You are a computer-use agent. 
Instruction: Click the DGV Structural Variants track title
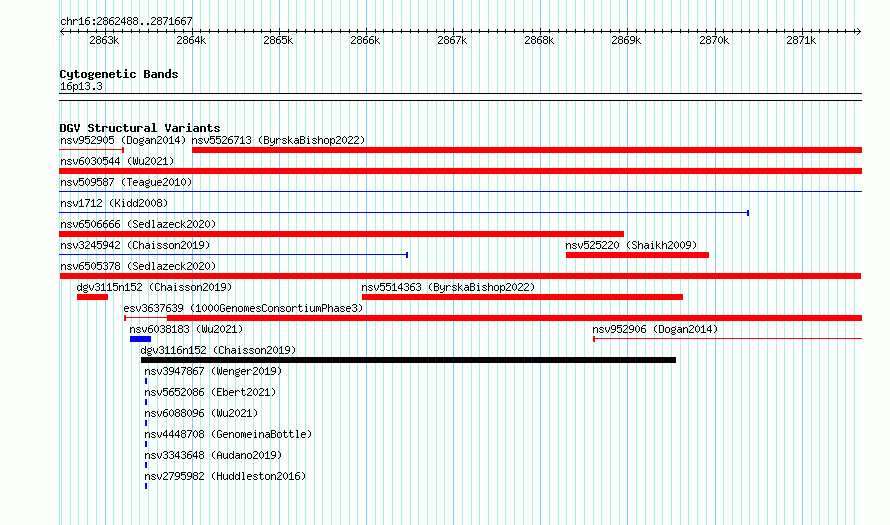[140, 128]
